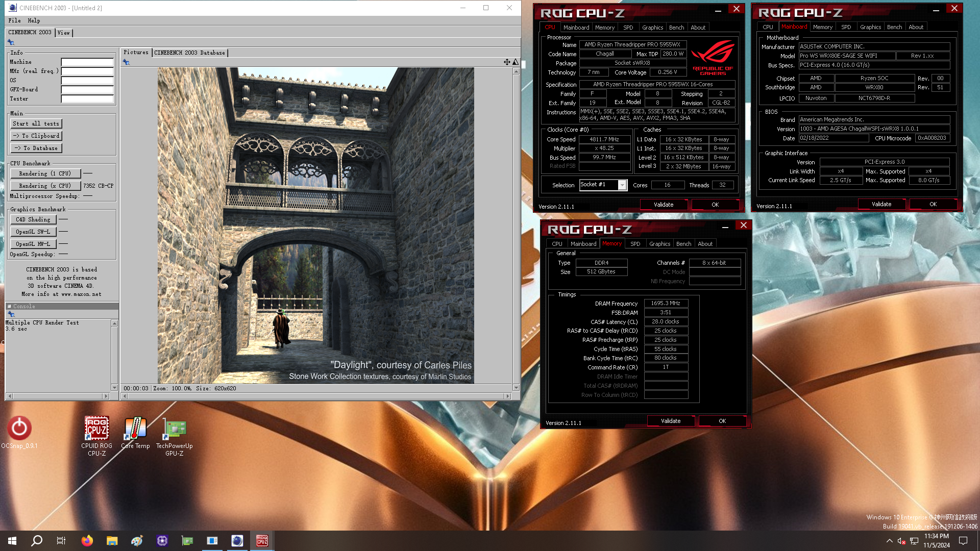The height and width of the screenshot is (551, 980).
Task: Click the console scrollbar up arrow
Action: pyautogui.click(x=114, y=323)
